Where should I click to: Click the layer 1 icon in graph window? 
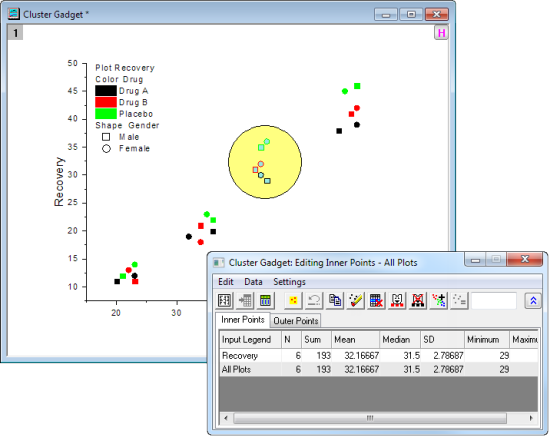[15, 33]
